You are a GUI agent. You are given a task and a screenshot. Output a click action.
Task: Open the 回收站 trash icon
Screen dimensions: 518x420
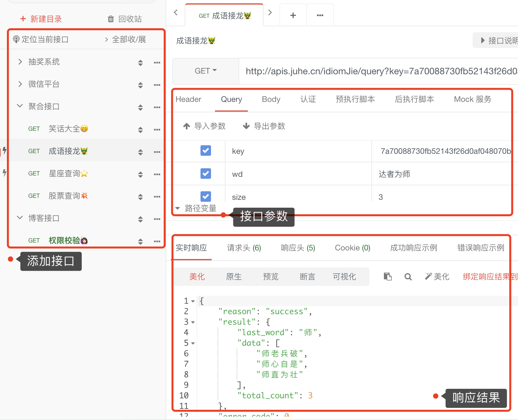click(111, 19)
